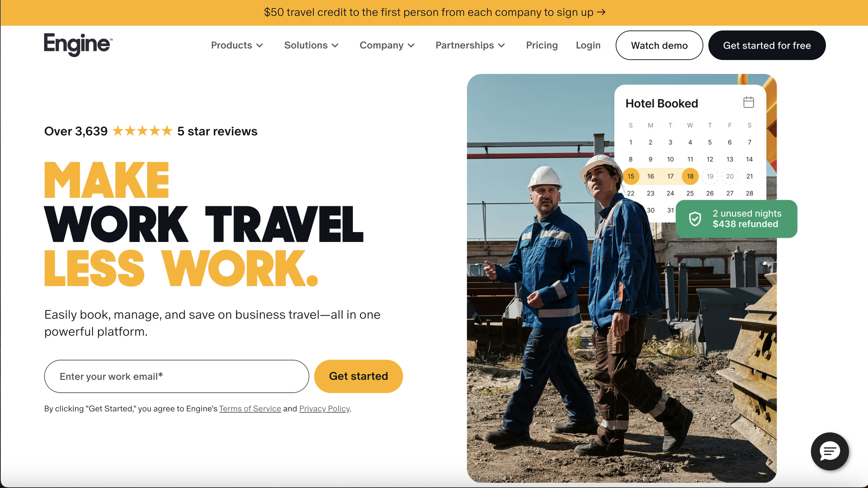The image size is (868, 488).
Task: Click the Engine logo
Action: tap(78, 45)
